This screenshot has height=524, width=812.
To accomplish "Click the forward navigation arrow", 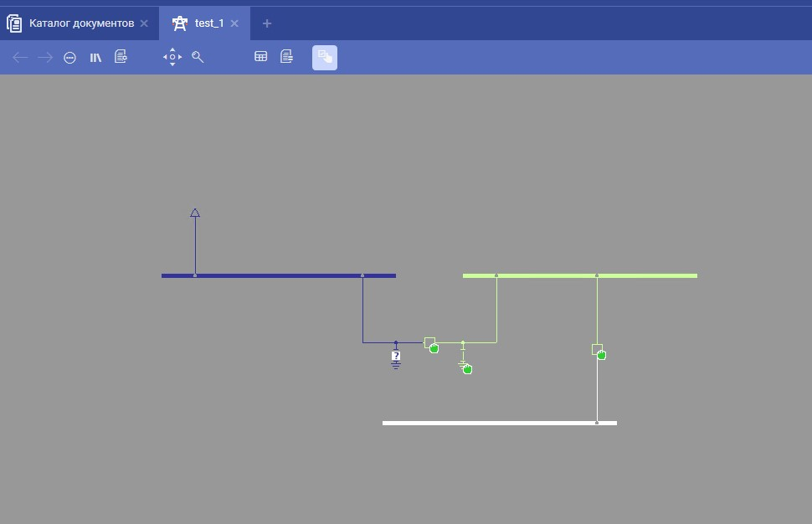I will tap(45, 58).
